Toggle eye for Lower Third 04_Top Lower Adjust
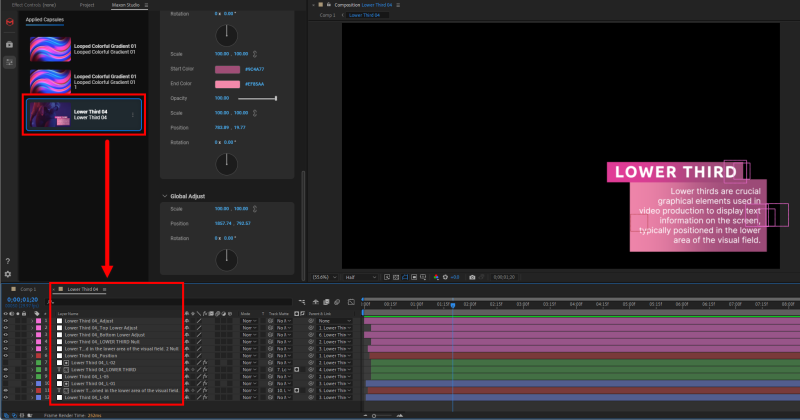Image resolution: width=800 pixels, height=420 pixels. coord(6,327)
